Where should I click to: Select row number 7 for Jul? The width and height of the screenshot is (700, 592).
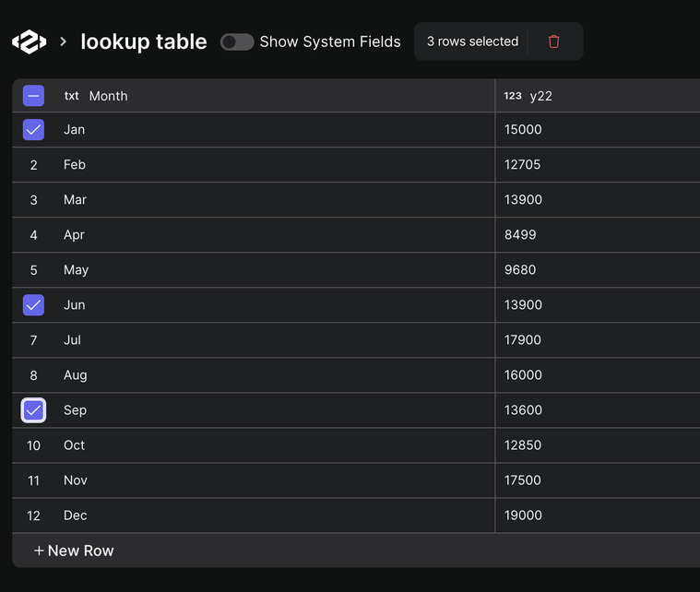(x=33, y=340)
